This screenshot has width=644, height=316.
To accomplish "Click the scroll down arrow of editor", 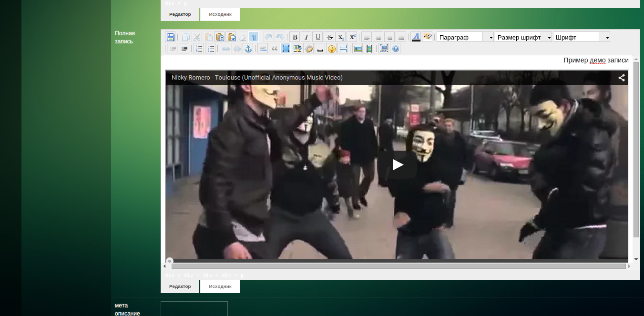I will [x=636, y=259].
